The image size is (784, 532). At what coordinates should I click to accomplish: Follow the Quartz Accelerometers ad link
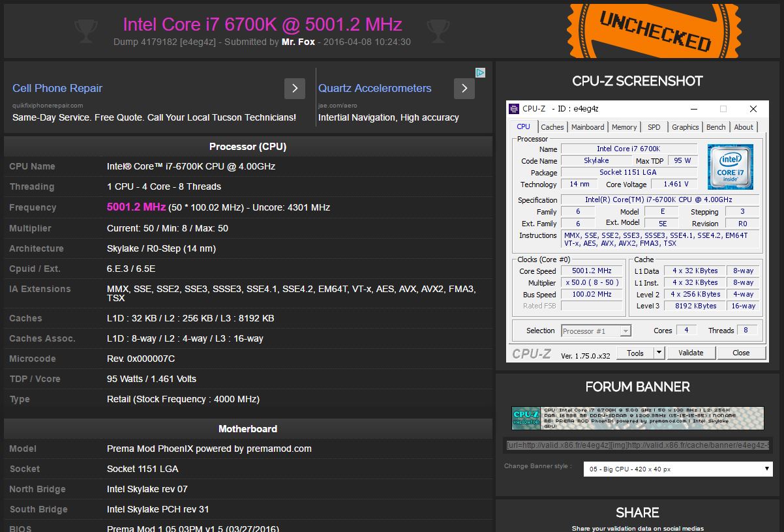pyautogui.click(x=375, y=88)
